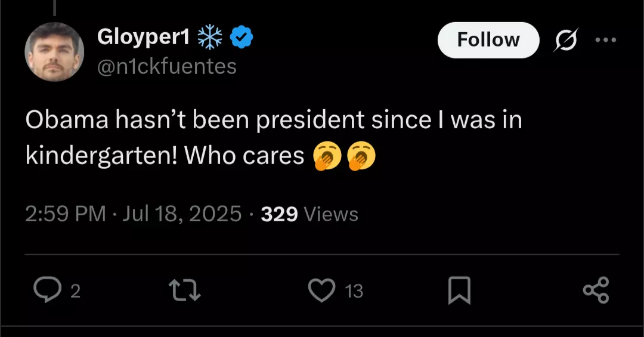Like the post with the heart icon
The image size is (644, 337).
coord(321,290)
